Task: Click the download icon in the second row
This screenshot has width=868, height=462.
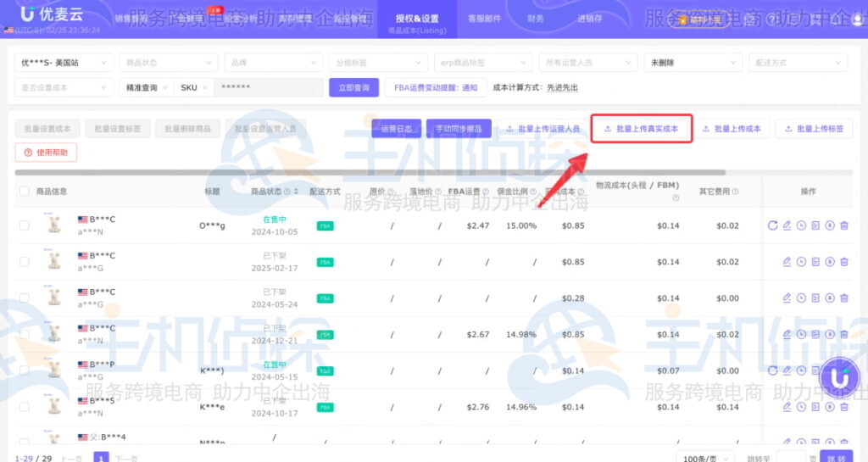Action: (x=830, y=262)
